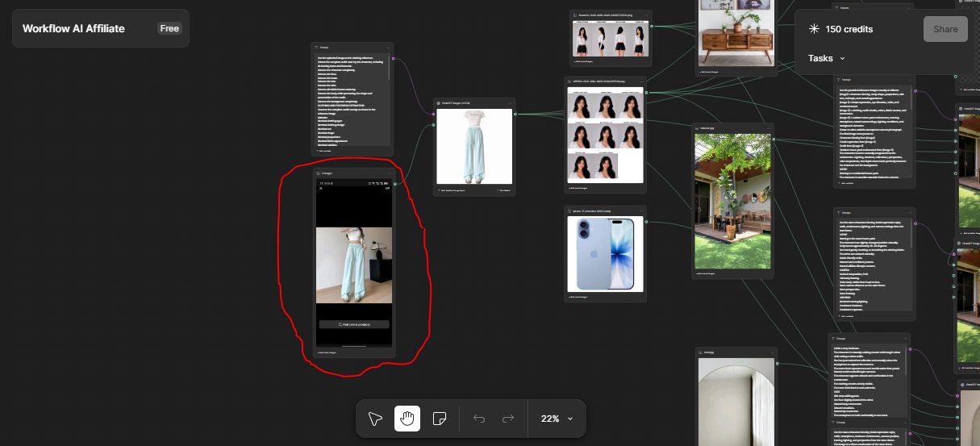Screen dimensions: 980x446
Task: Click output port of iPhone image node
Action: pos(647,221)
